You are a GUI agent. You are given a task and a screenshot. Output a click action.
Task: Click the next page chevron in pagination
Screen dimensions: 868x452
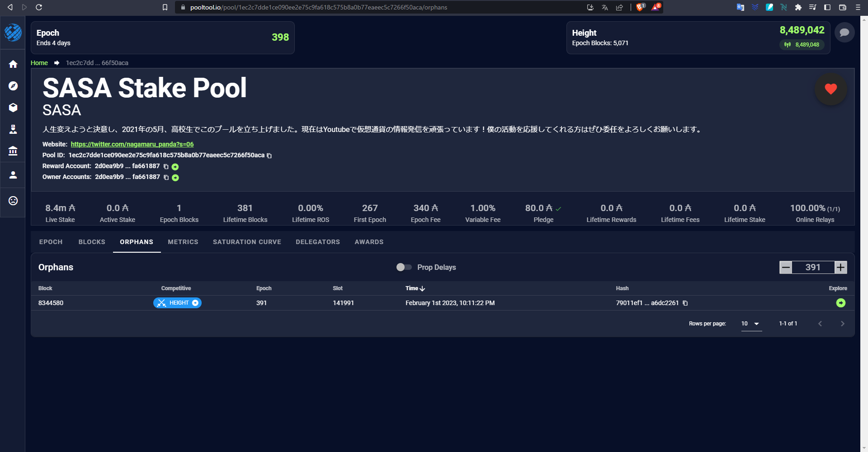[x=843, y=324]
